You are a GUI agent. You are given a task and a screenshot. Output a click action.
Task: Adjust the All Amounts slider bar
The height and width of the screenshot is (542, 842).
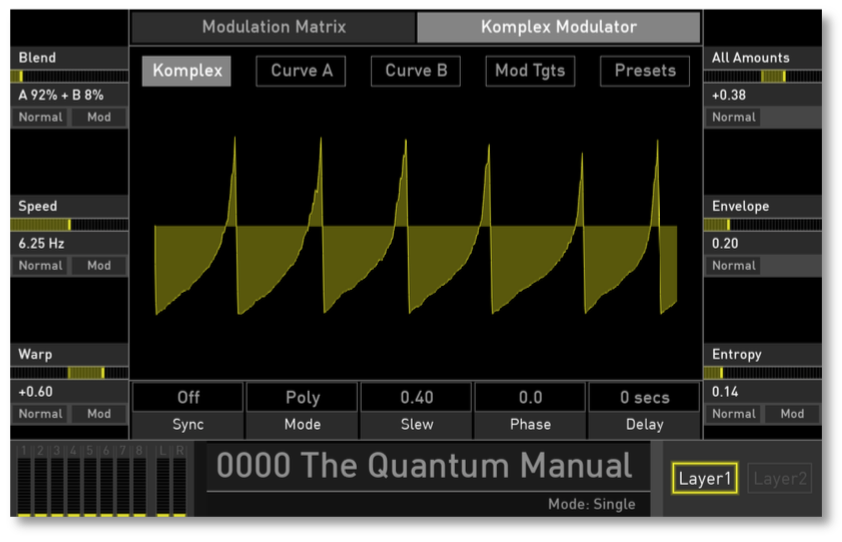click(x=764, y=76)
